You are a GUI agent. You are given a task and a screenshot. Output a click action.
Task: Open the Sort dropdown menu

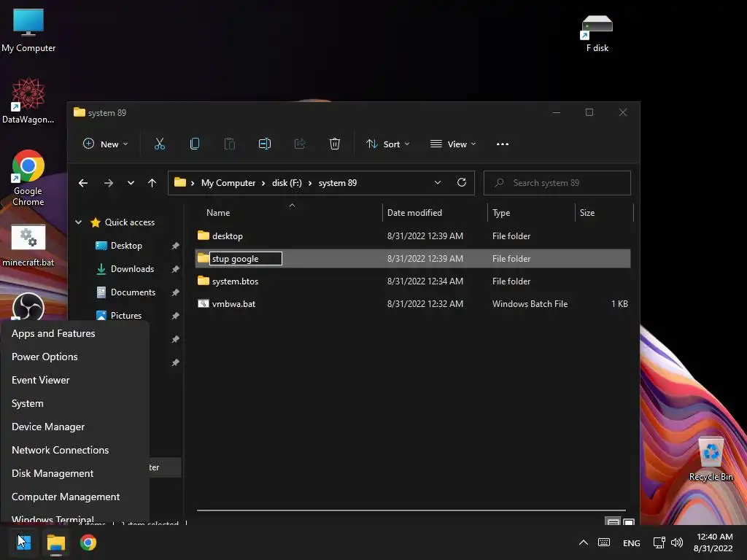coord(388,144)
